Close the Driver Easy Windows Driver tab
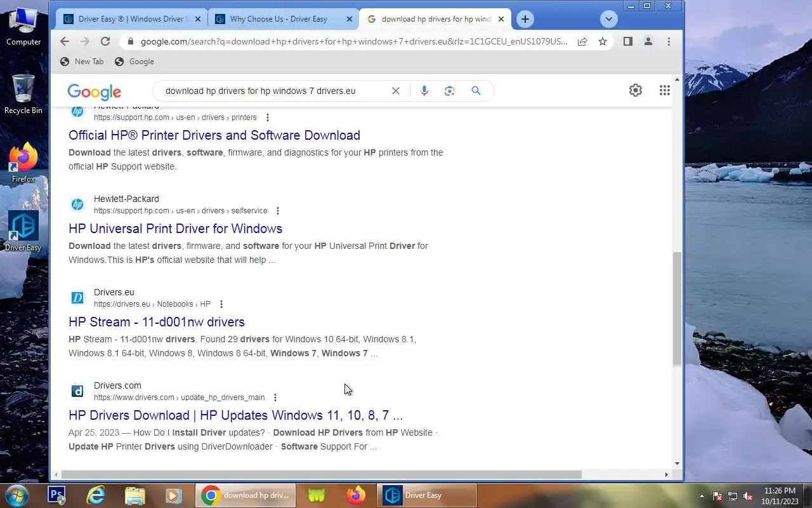812x508 pixels. click(198, 19)
